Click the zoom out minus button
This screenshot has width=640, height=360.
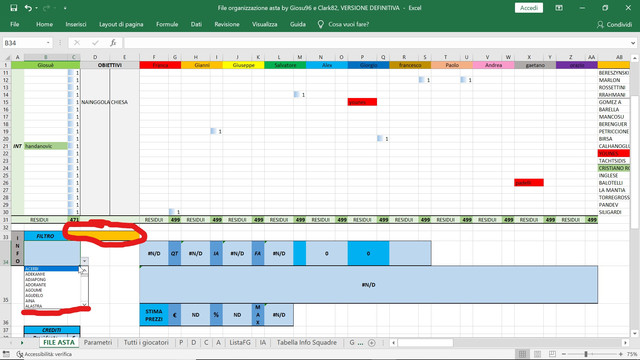[564, 354]
